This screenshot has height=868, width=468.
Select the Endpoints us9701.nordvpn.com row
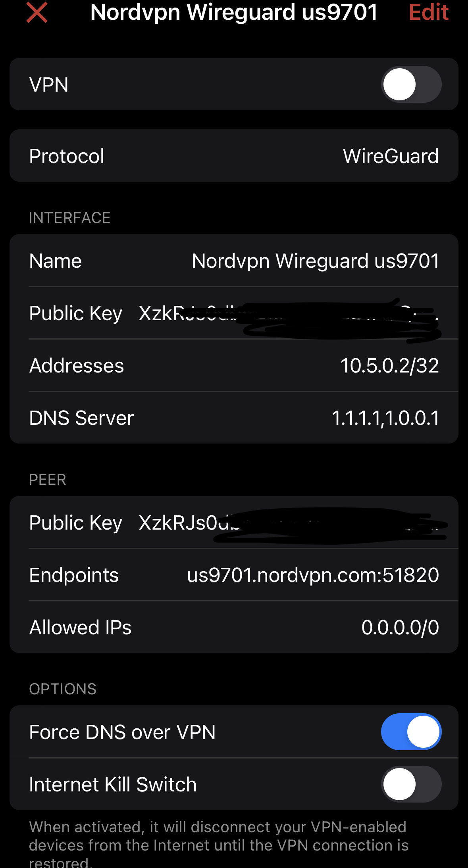pos(234,575)
